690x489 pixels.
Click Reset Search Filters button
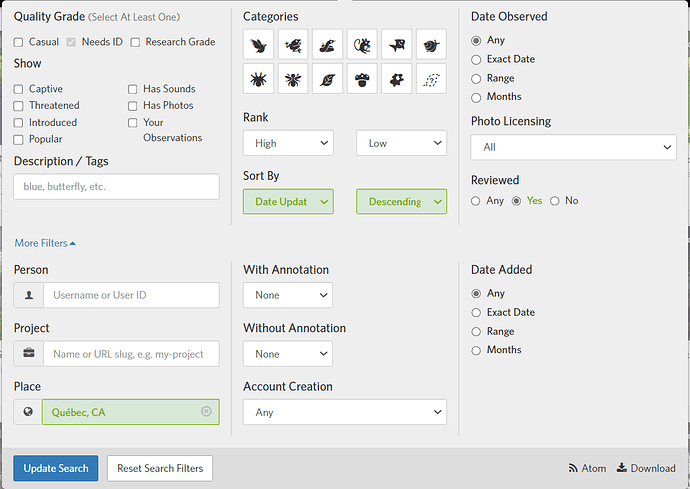160,468
